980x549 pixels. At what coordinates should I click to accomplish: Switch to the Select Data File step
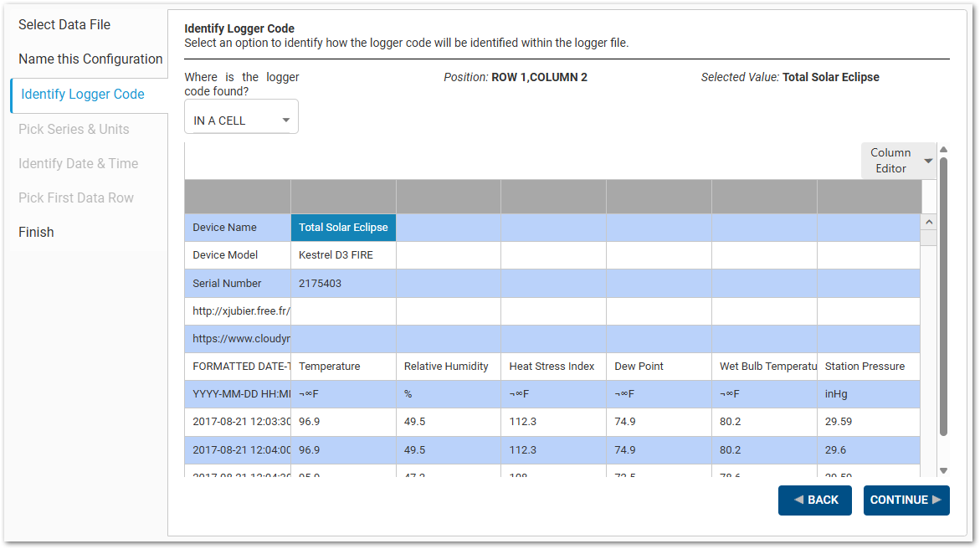click(64, 24)
